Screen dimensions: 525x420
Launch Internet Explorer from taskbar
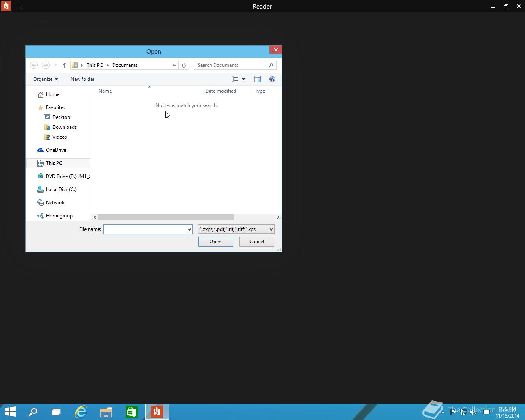click(x=81, y=412)
